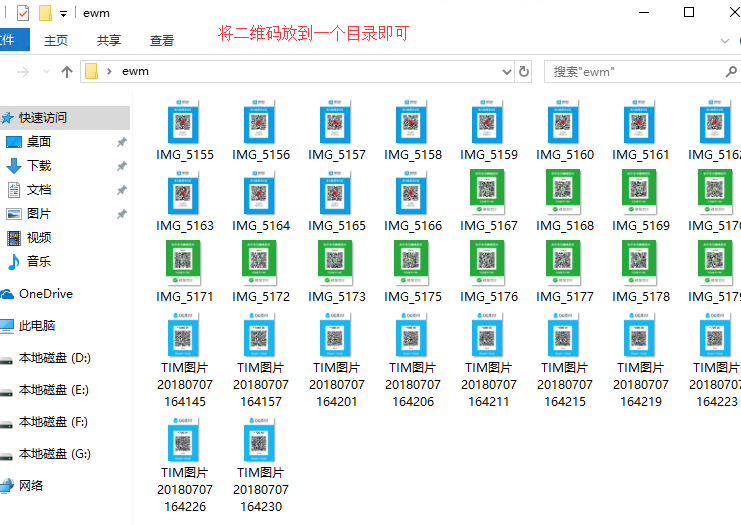Open OneDrive in the navigation pane

(x=45, y=294)
